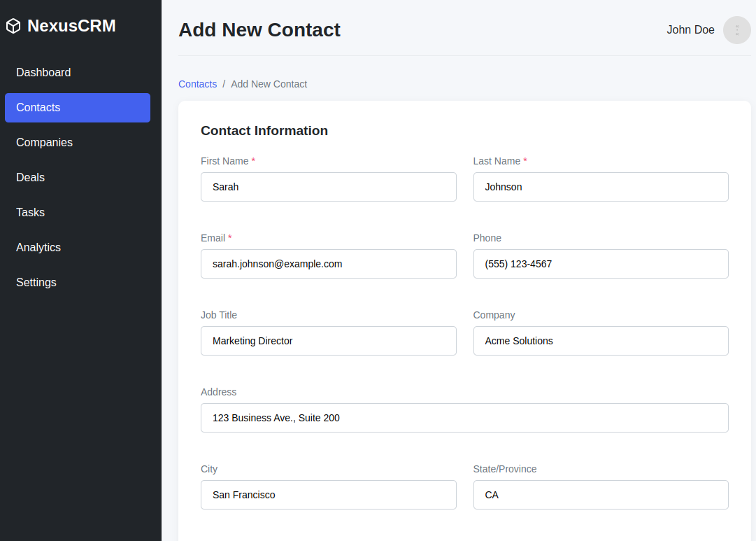The image size is (756, 541).
Task: Open the Companies section
Action: coord(44,143)
